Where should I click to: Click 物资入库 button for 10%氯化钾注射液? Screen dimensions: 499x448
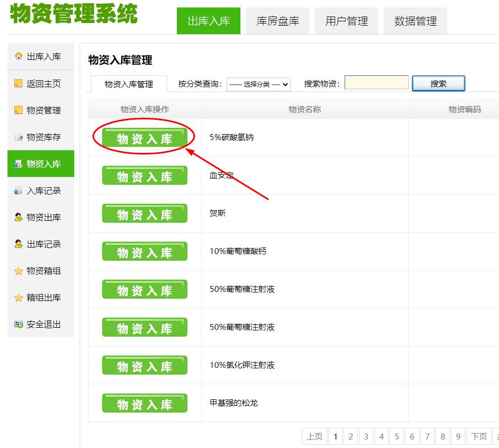click(x=144, y=365)
